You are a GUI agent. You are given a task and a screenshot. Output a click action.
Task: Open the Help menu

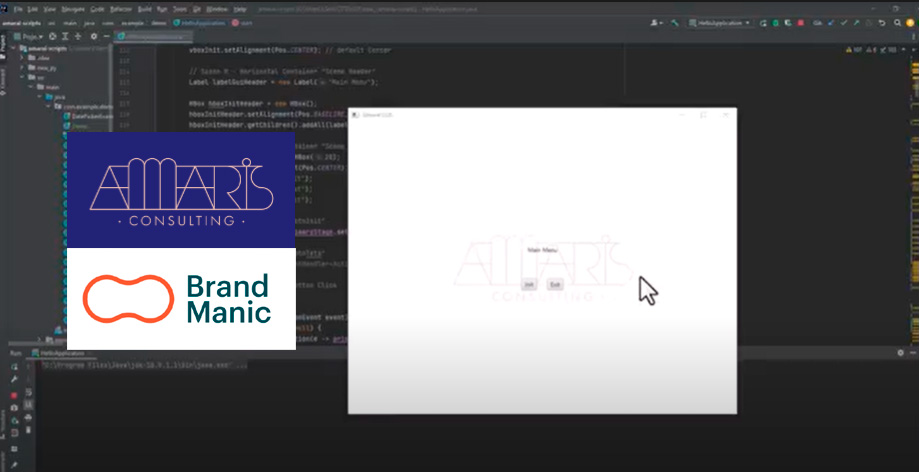(x=240, y=10)
